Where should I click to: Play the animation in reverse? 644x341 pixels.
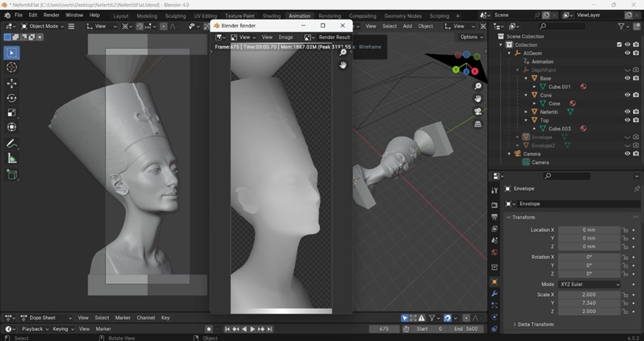tap(244, 329)
